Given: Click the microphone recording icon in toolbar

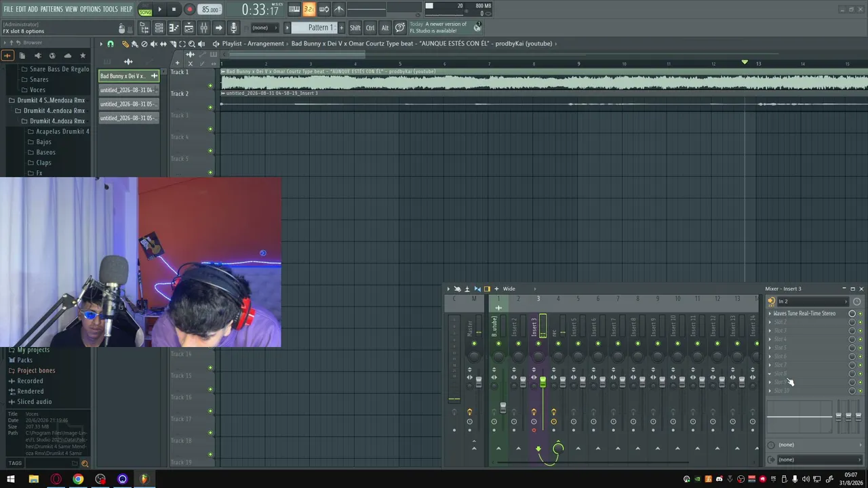Looking at the screenshot, I should (233, 28).
